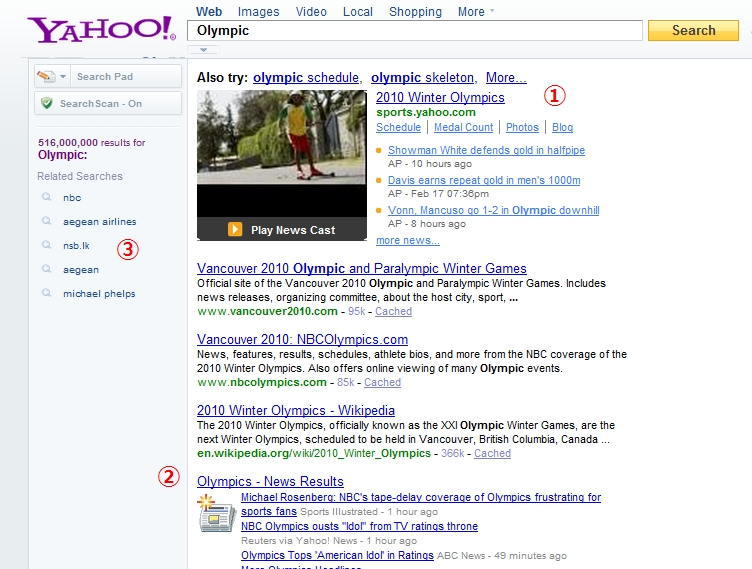Screen dimensions: 752x569
Task: Open 2010 Winter Olympics - Wikipedia result
Action: coord(295,410)
